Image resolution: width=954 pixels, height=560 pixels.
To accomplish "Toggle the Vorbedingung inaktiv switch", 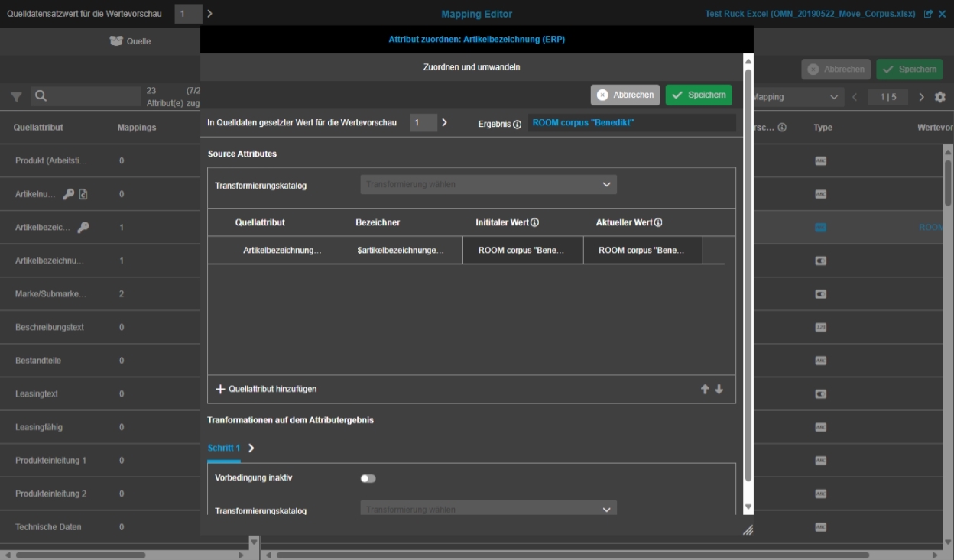I will click(368, 478).
